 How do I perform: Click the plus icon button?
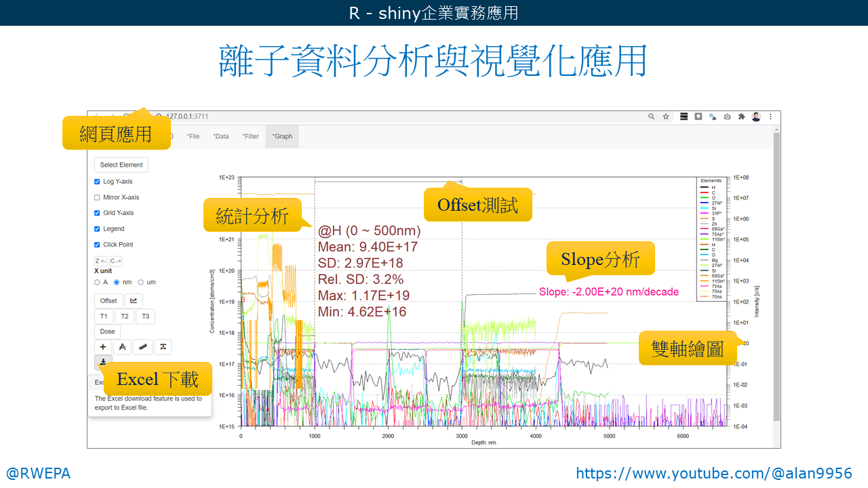pyautogui.click(x=103, y=347)
